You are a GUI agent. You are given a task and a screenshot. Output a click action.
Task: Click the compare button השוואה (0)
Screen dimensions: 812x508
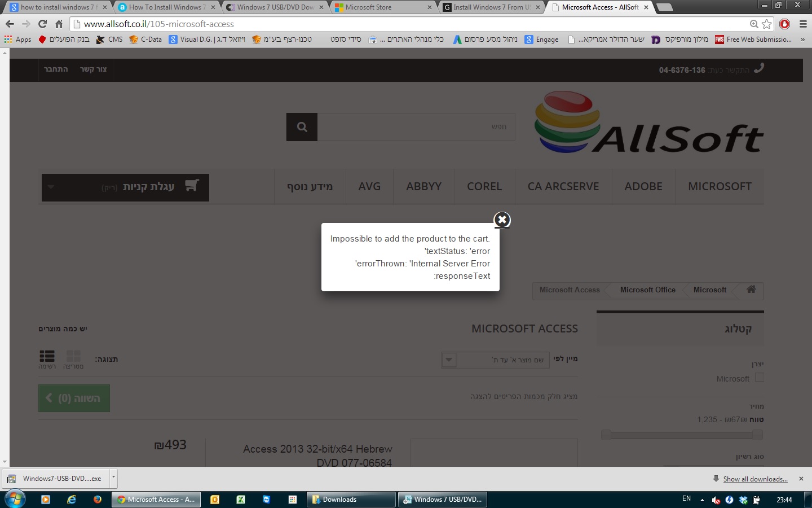click(x=74, y=398)
